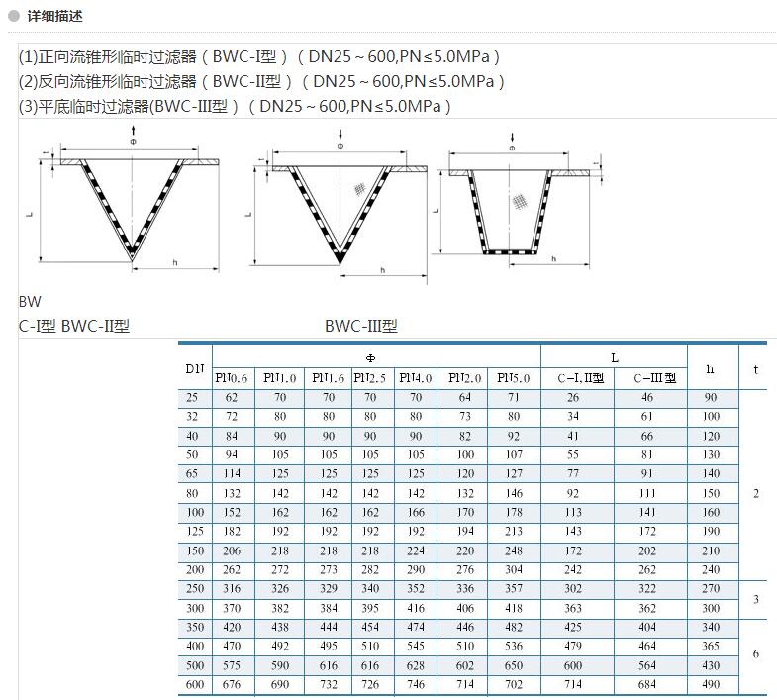
Task: Select the 详细描述 section heading
Action: (55, 16)
